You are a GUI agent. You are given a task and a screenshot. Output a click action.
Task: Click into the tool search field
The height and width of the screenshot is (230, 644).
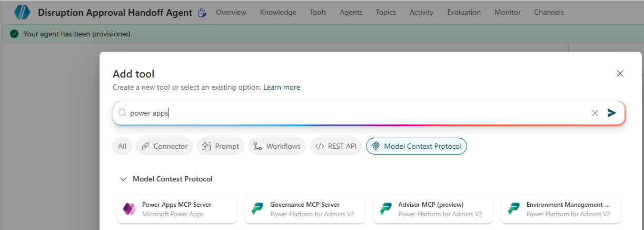click(x=369, y=113)
